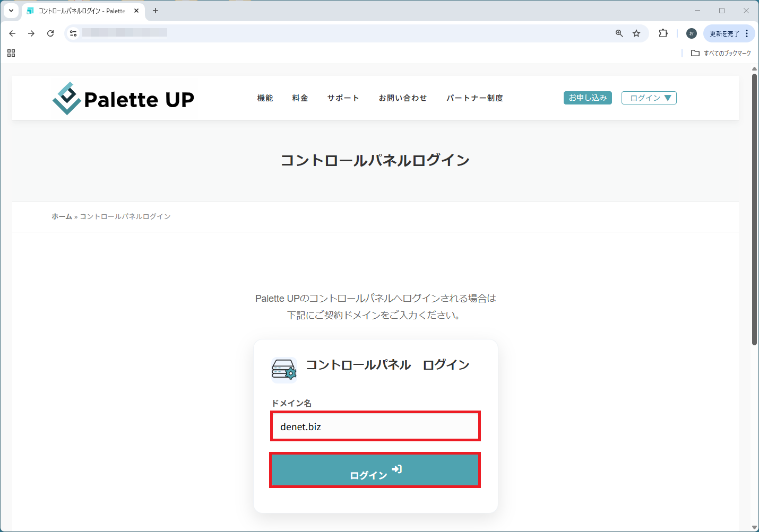
Task: Open the browser extensions puzzle icon
Action: click(663, 33)
